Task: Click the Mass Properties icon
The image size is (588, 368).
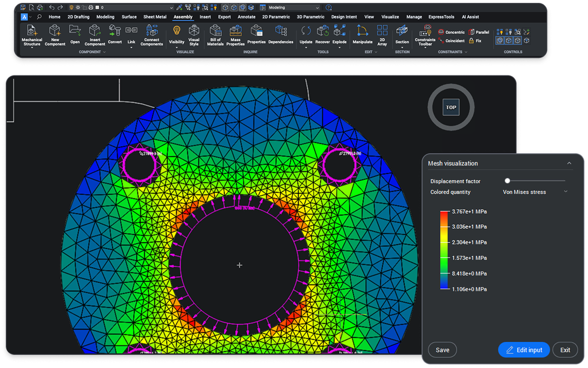Action: pyautogui.click(x=235, y=31)
